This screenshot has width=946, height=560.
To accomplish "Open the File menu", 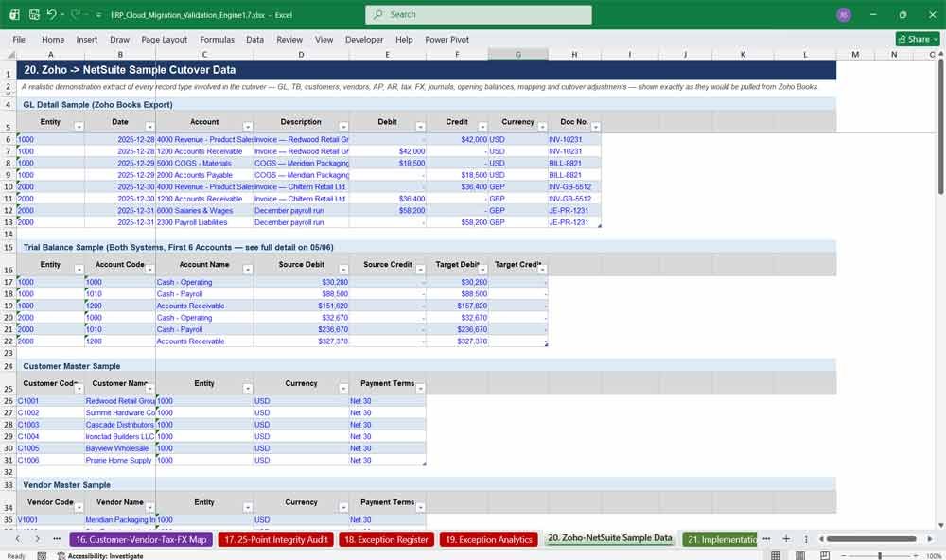I will pos(19,39).
